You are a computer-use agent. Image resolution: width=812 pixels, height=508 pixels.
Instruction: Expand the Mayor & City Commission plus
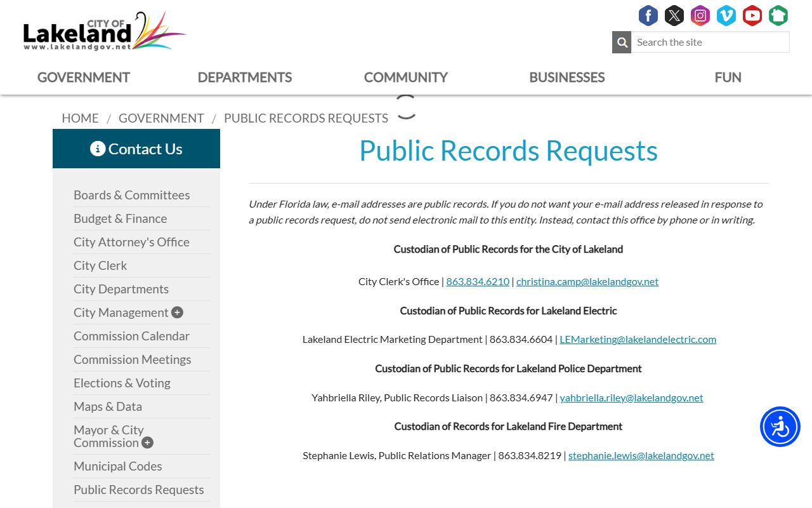(x=147, y=443)
